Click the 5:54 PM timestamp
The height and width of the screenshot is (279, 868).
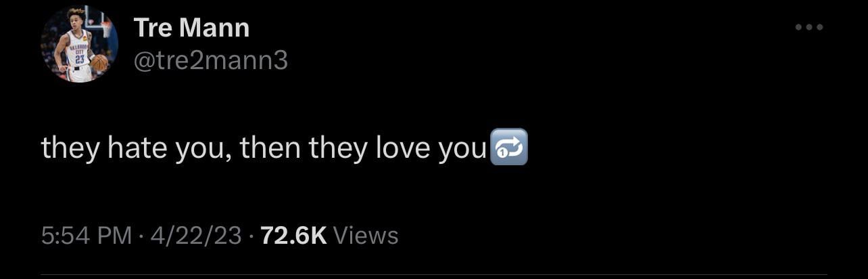coord(87,236)
